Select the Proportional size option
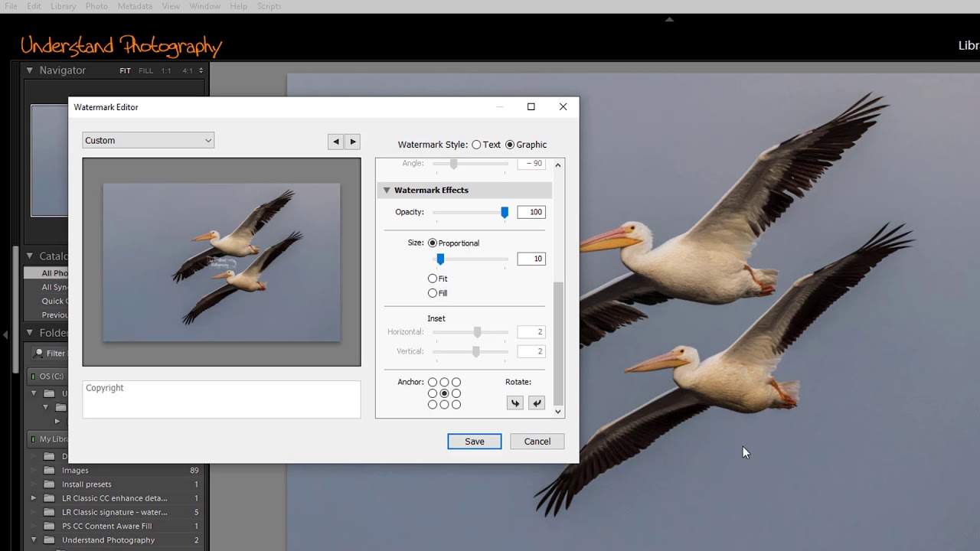980x551 pixels. click(433, 243)
